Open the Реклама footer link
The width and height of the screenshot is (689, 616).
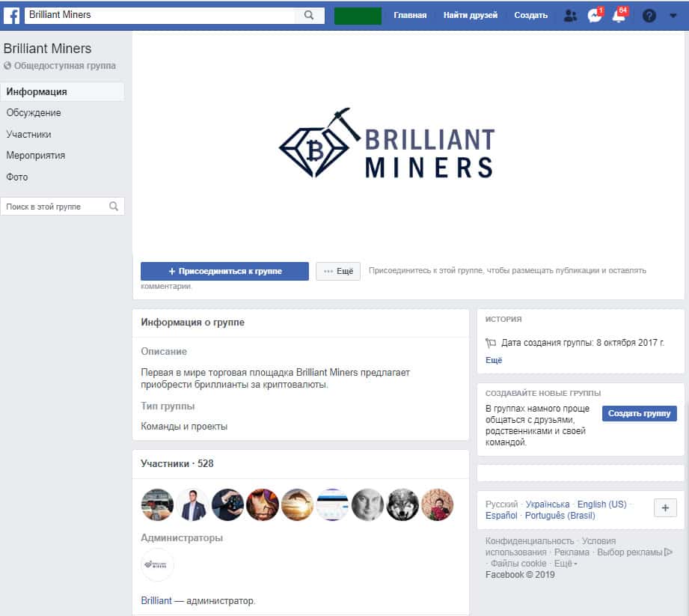pyautogui.click(x=572, y=552)
